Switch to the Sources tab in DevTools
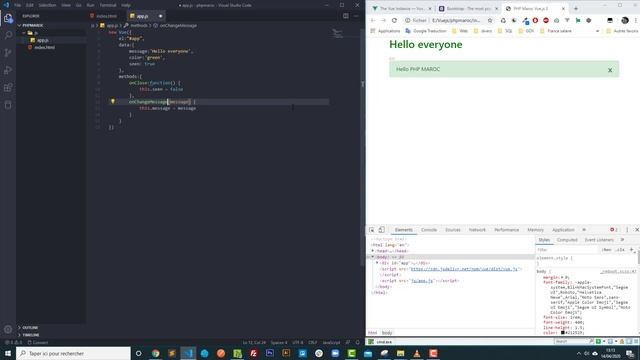Viewport: 640px width, 360px height. tap(453, 230)
